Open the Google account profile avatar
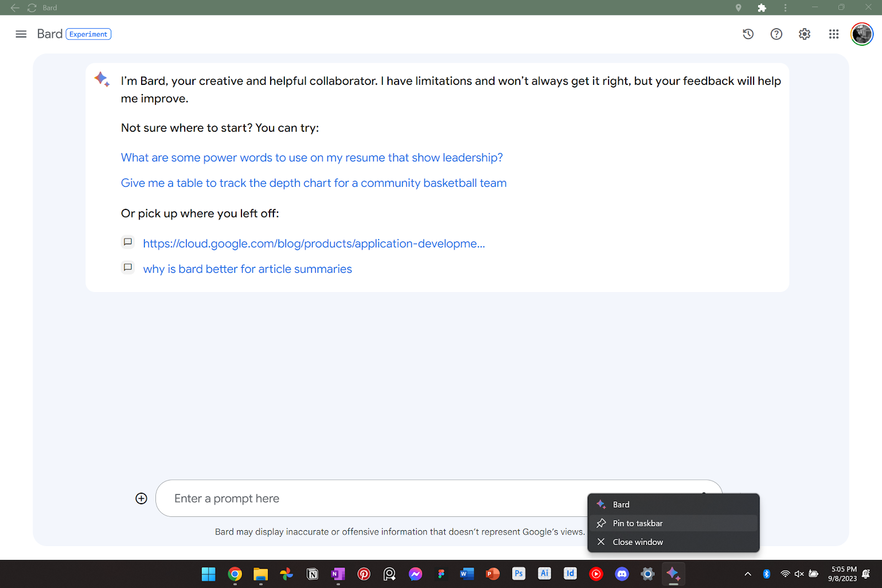The image size is (882, 588). (x=862, y=34)
